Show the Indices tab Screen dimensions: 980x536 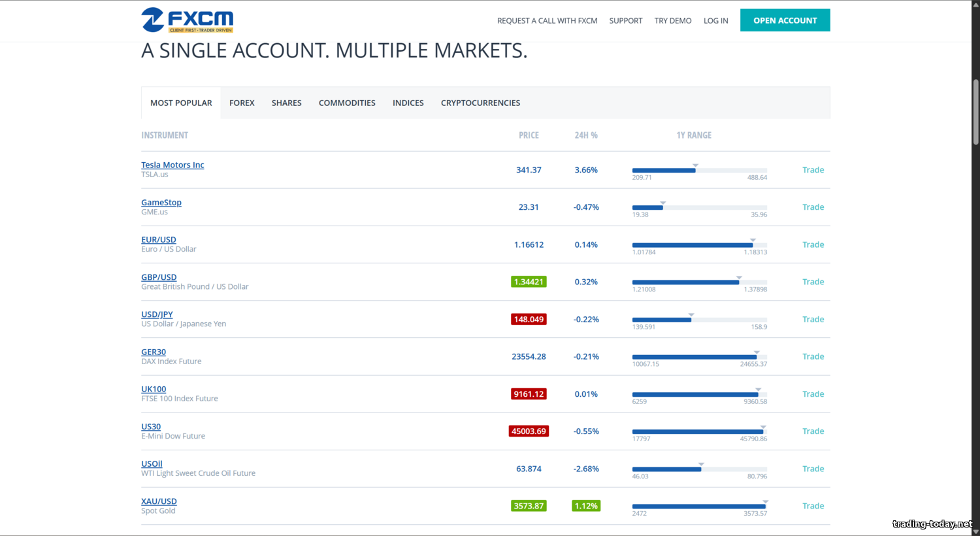click(x=408, y=103)
